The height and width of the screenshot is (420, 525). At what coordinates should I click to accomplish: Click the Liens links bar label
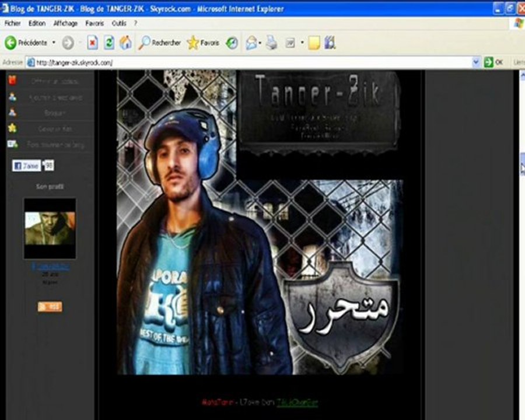coord(519,62)
